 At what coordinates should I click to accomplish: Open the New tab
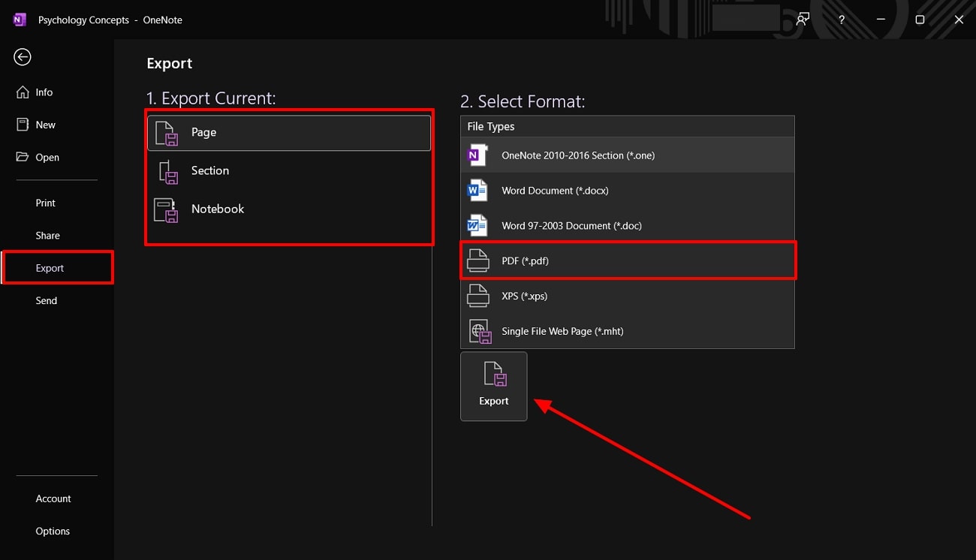[x=57, y=125]
